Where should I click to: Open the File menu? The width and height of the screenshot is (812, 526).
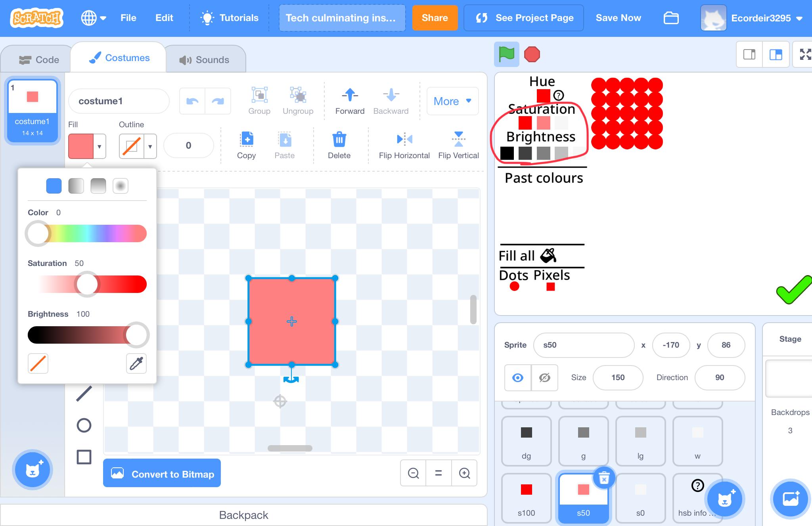coord(128,18)
